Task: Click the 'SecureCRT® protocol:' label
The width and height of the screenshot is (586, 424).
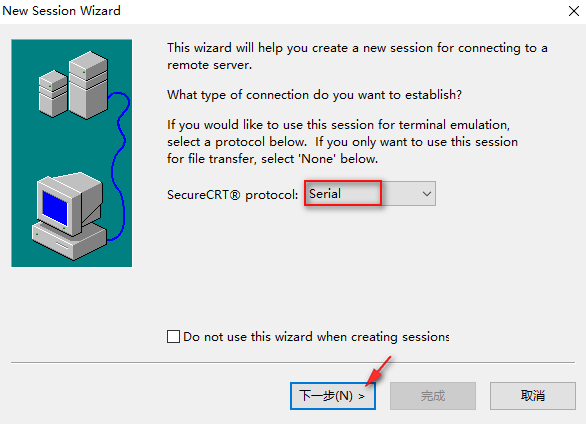Action: tap(232, 195)
